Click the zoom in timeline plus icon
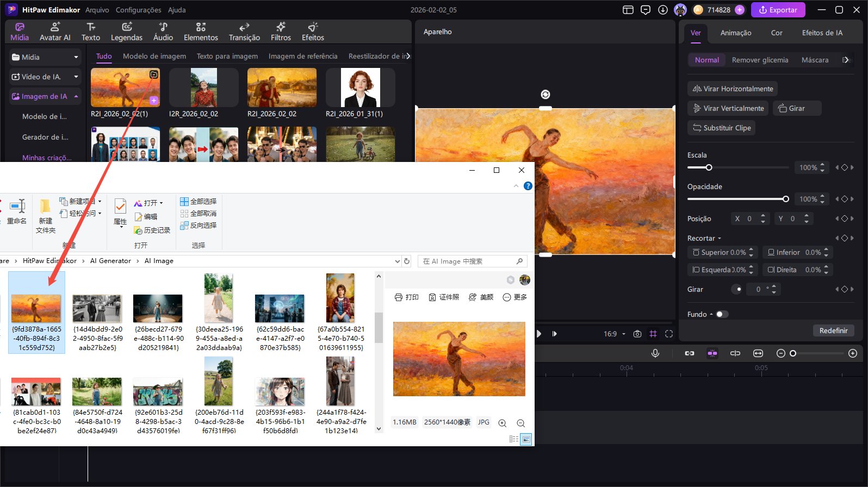Screen dimensions: 868x487 (853, 353)
